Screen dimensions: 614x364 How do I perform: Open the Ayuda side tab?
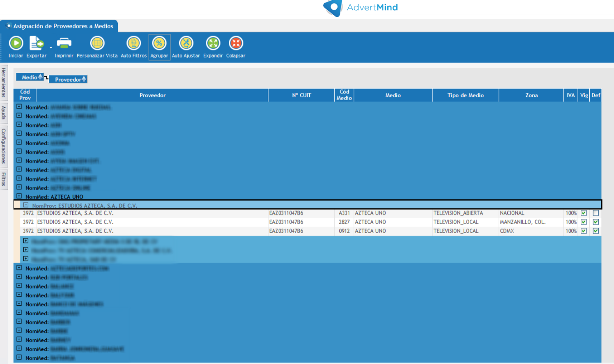coord(4,113)
